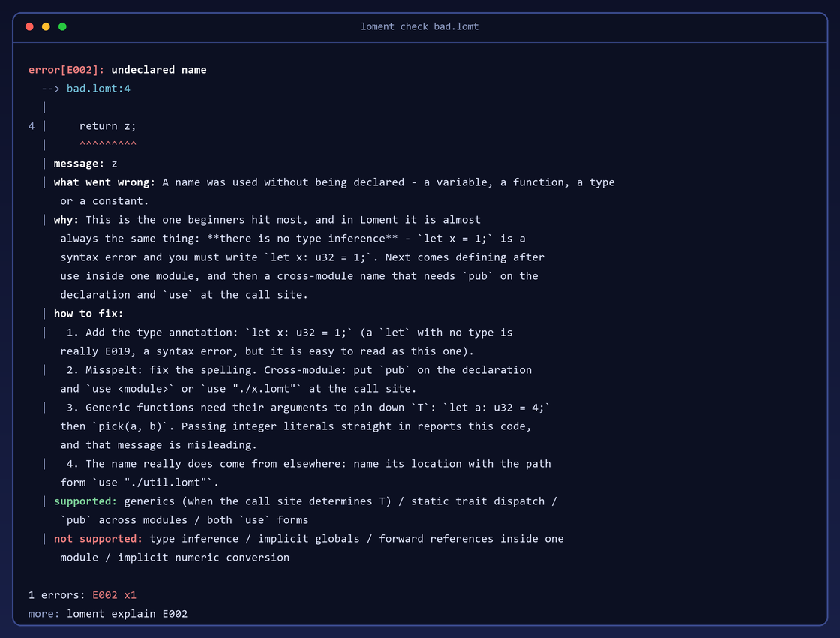The width and height of the screenshot is (840, 638).
Task: Click the red 'not supported:' label
Action: 98,539
